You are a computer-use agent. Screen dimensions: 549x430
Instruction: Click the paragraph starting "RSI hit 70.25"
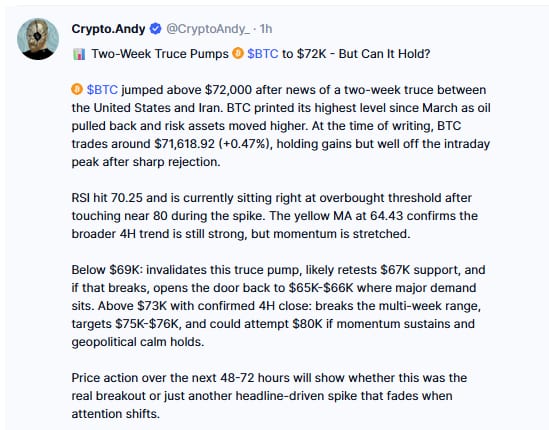[x=274, y=216]
